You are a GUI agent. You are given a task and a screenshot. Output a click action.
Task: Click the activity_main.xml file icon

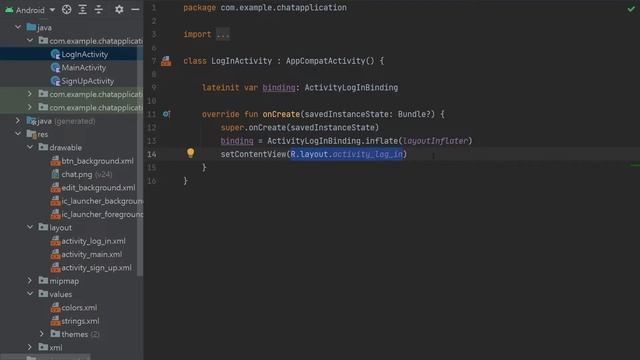pos(56,254)
